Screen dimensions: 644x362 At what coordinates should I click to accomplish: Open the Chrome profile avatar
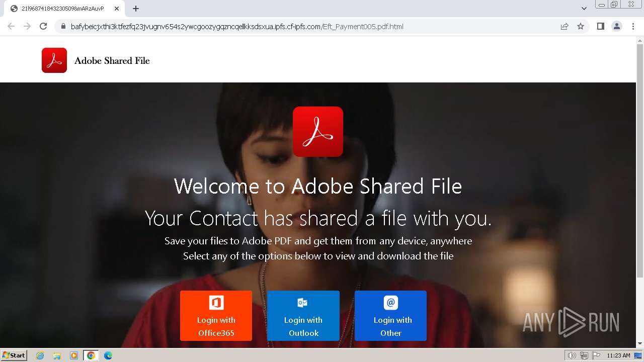[617, 26]
